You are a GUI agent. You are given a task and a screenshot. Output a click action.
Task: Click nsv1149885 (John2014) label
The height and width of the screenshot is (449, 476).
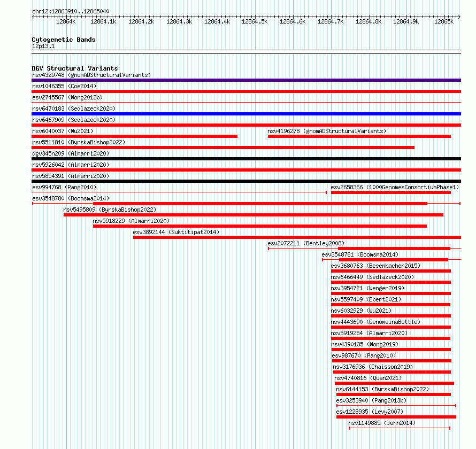382,423
